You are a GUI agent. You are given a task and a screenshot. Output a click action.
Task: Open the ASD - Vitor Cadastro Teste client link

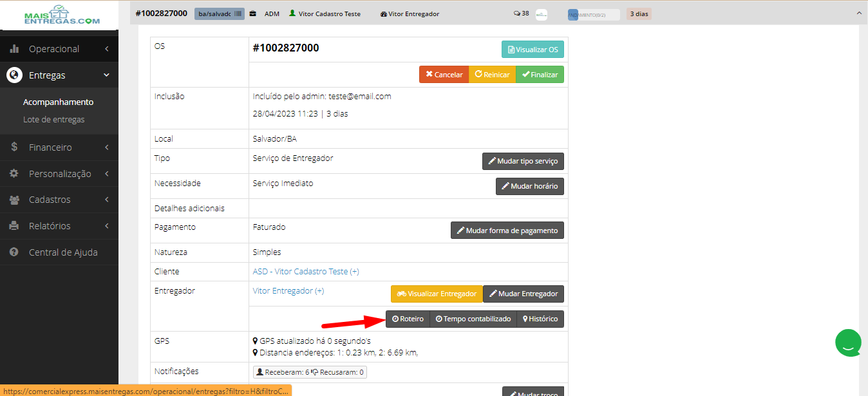[x=306, y=272]
